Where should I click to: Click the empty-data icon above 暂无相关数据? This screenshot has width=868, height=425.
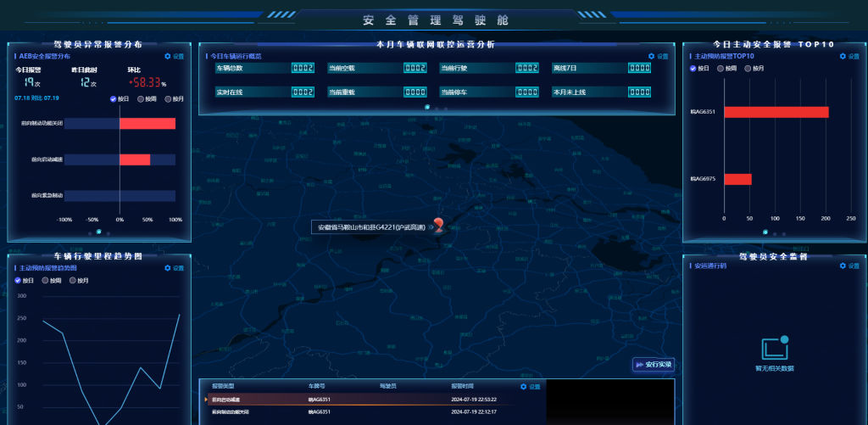(775, 348)
